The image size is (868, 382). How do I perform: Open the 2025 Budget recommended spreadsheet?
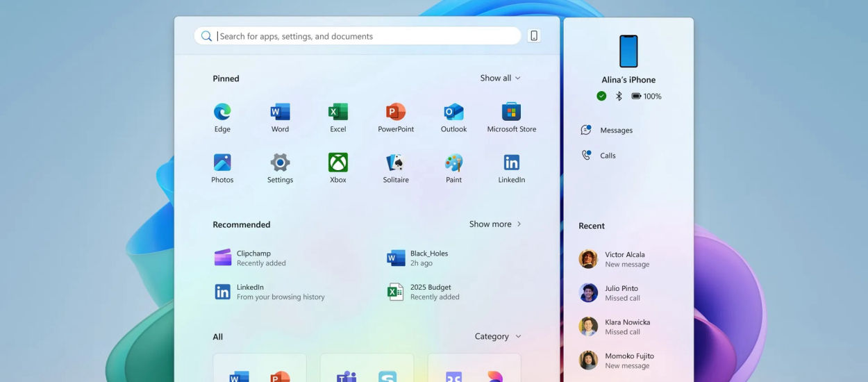pyautogui.click(x=429, y=292)
